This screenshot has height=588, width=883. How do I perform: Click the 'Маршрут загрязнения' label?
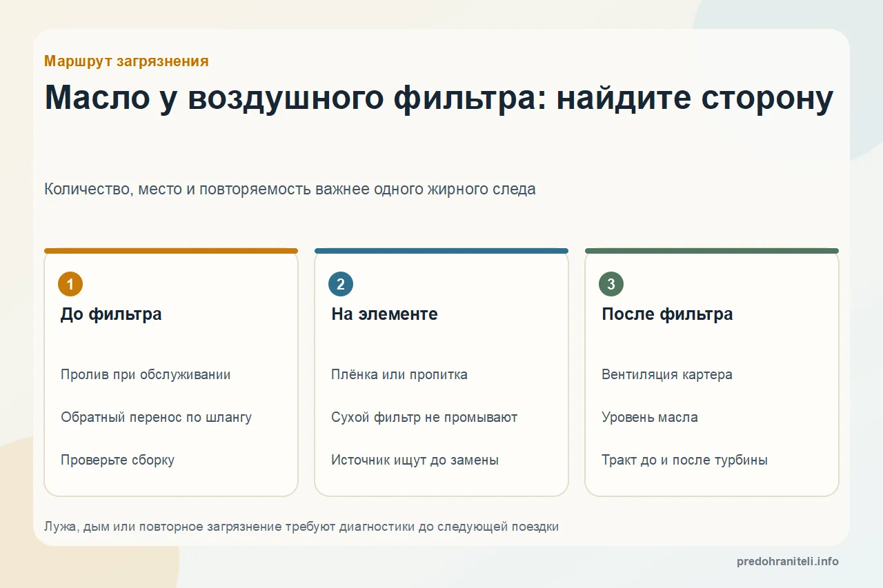[126, 61]
